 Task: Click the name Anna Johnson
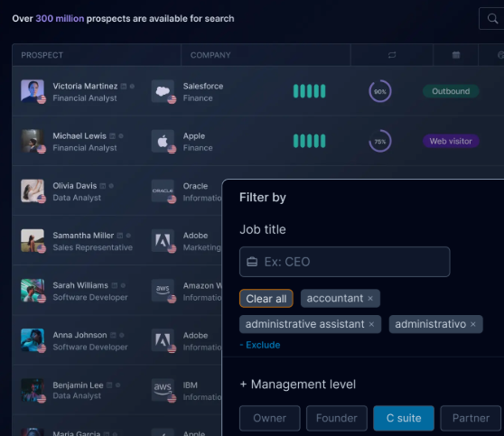[79, 335]
